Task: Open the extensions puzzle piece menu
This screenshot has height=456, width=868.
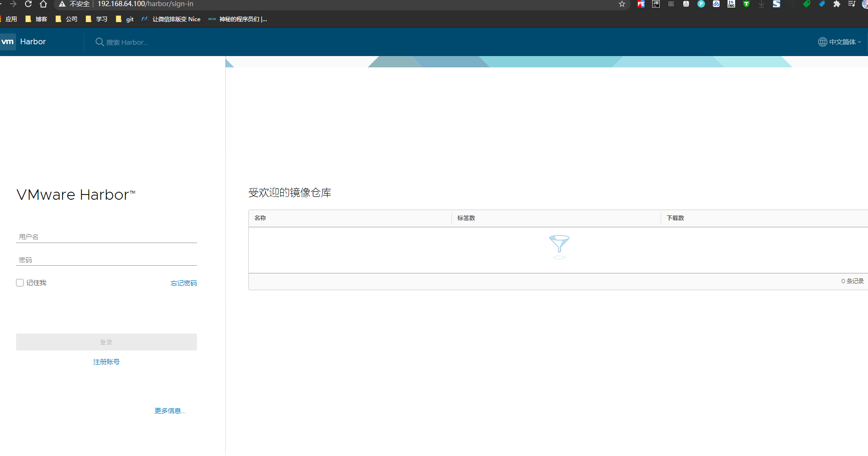Action: [x=837, y=4]
